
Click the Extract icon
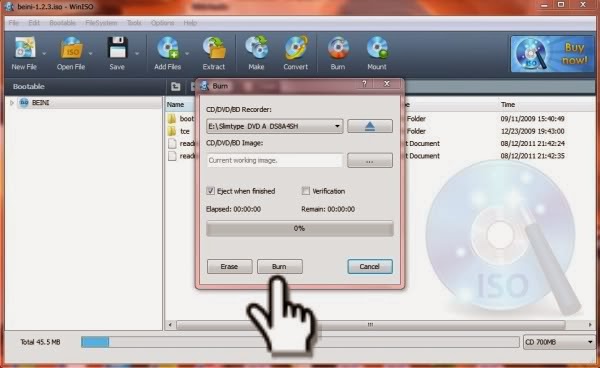(x=214, y=48)
